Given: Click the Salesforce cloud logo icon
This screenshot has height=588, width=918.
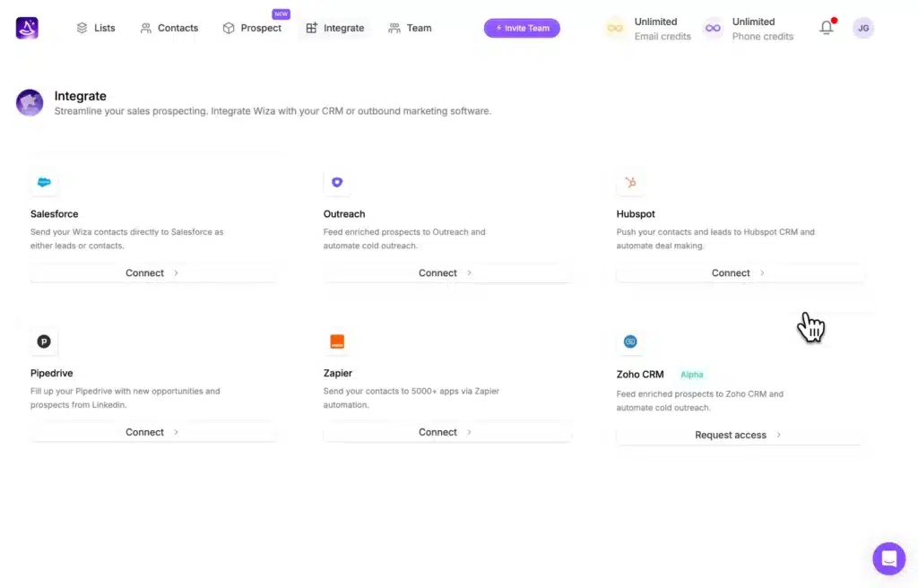Looking at the screenshot, I should (44, 182).
